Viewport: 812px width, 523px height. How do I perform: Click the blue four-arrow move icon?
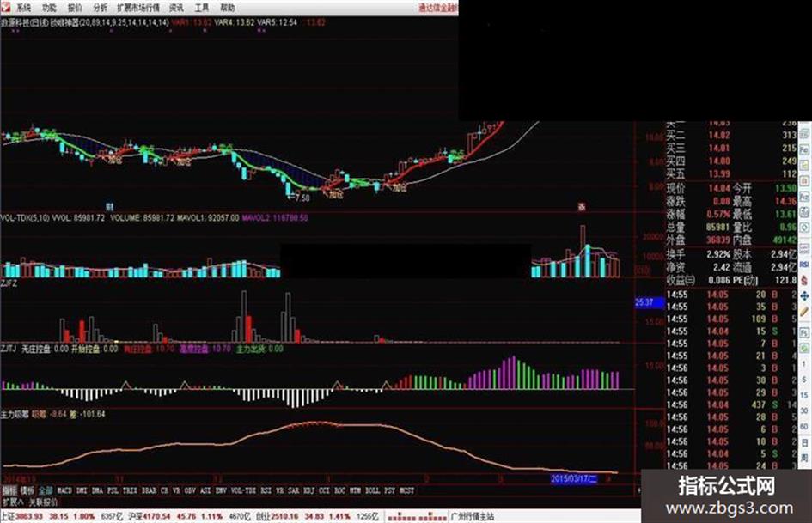point(805,296)
